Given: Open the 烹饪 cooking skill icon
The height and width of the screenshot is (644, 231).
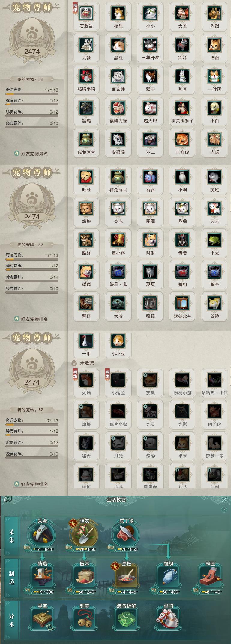Looking at the screenshot, I should click(x=127, y=577).
